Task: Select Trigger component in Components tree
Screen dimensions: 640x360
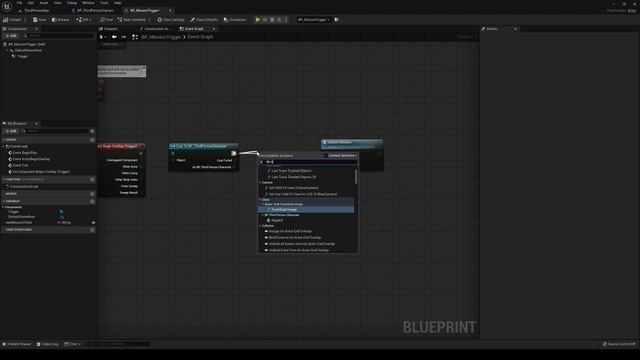Action: 22,56
